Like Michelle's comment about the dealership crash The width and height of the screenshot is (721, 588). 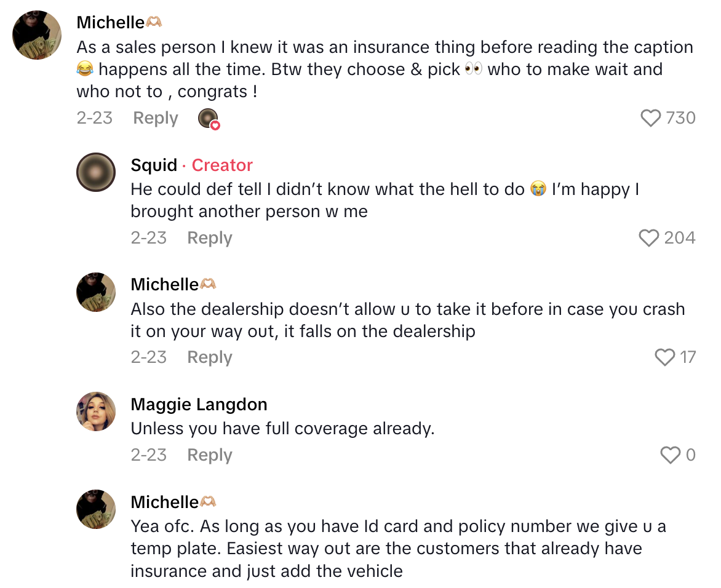coord(664,357)
